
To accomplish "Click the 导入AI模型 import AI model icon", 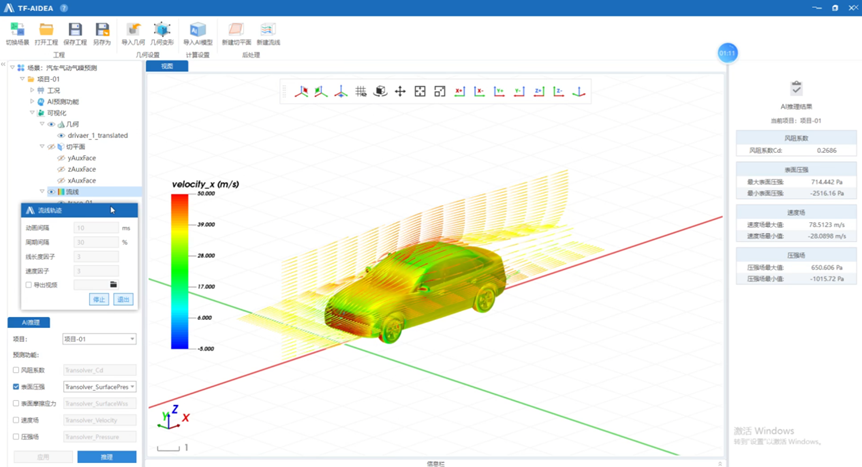I will pos(198,31).
